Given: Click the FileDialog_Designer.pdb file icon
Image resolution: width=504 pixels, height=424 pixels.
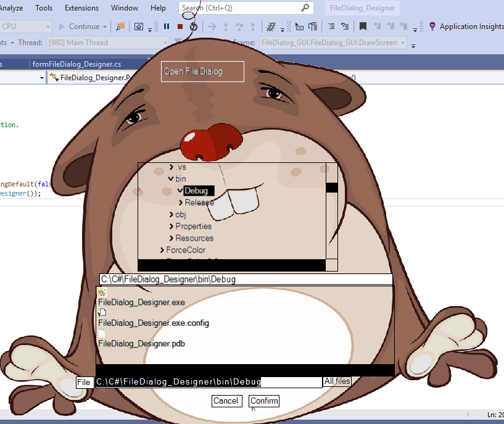Looking at the screenshot, I should 102,333.
